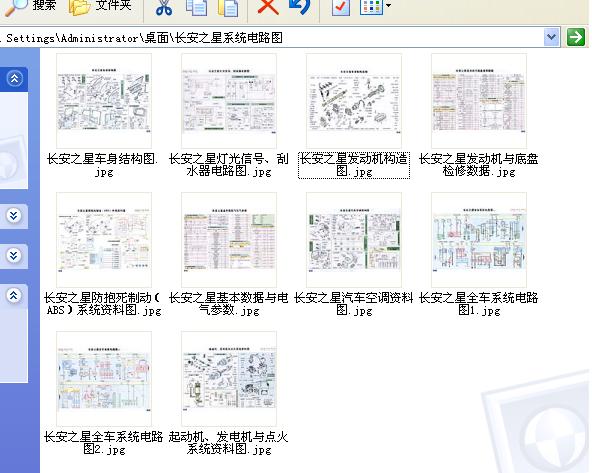The image size is (592, 473).
Task: Click file name 长安之星发动机与底盘检修数据.jpg
Action: [x=479, y=165]
